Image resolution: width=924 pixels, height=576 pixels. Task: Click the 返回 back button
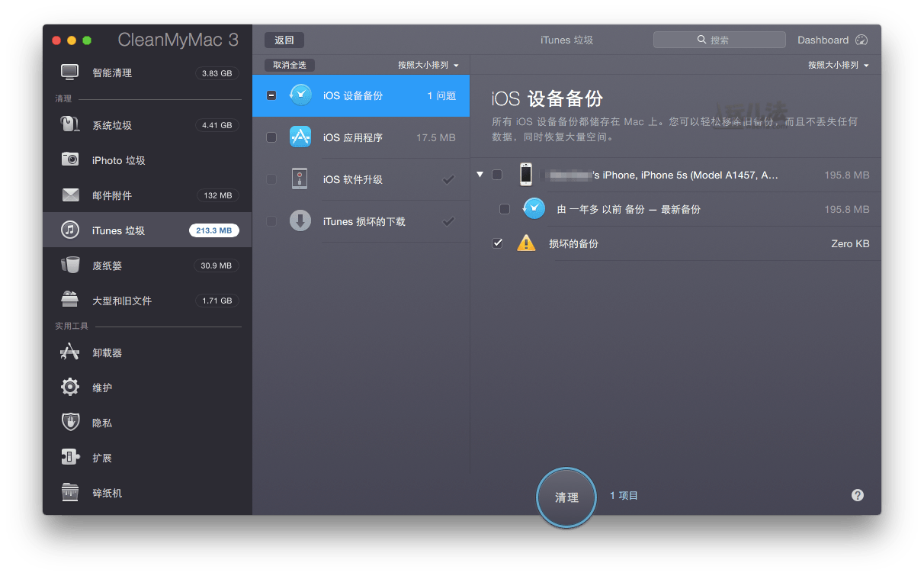[x=284, y=40]
